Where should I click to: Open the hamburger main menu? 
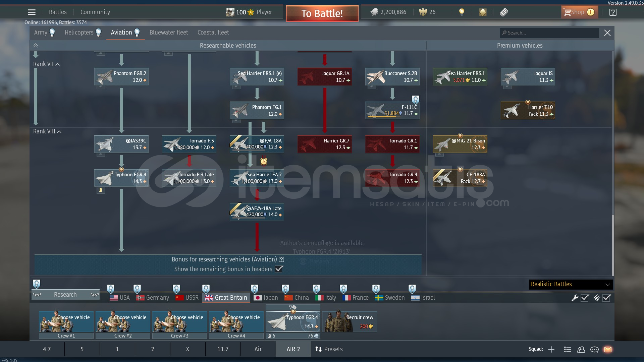tap(32, 12)
